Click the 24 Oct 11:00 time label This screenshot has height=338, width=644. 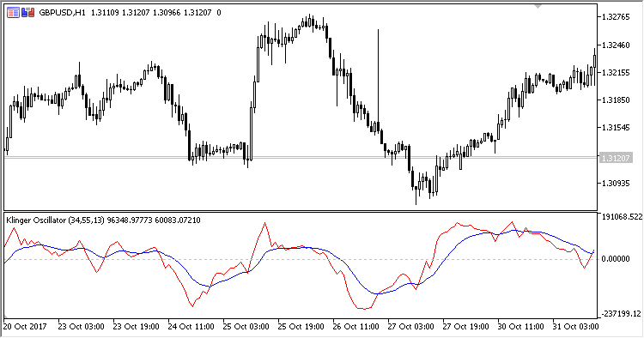point(191,327)
